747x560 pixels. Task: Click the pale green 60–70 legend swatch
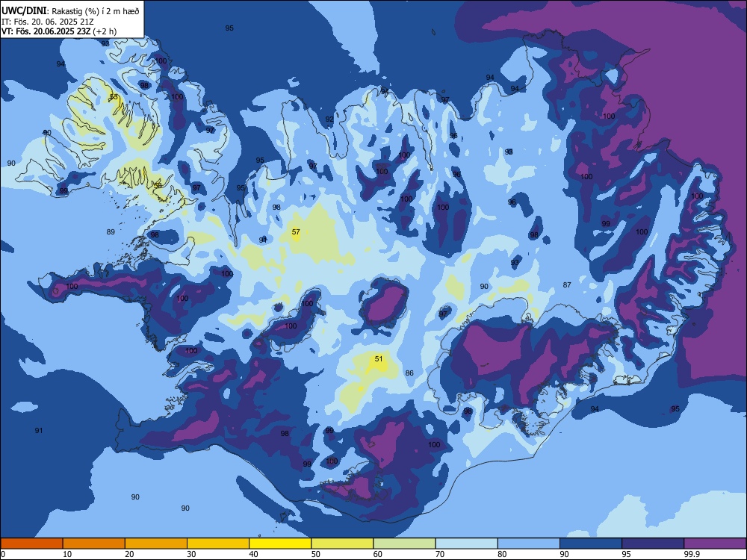[404, 544]
